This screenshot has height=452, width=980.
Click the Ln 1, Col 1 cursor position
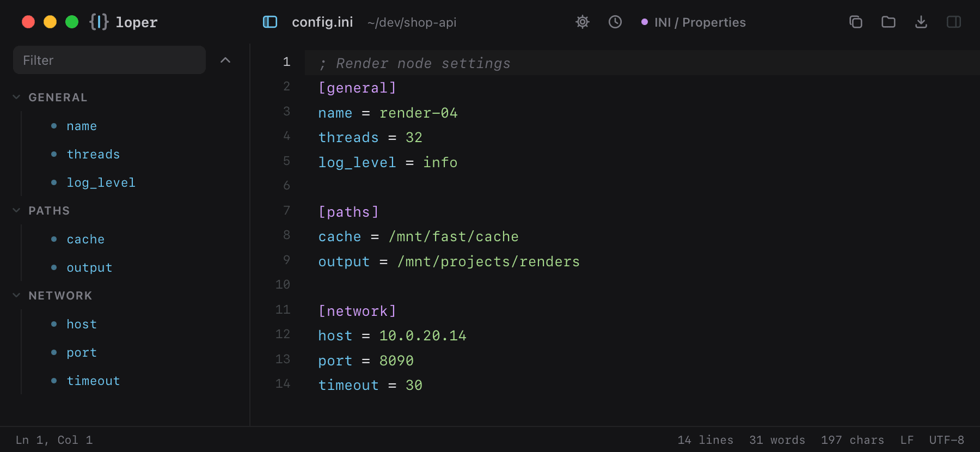pyautogui.click(x=54, y=440)
